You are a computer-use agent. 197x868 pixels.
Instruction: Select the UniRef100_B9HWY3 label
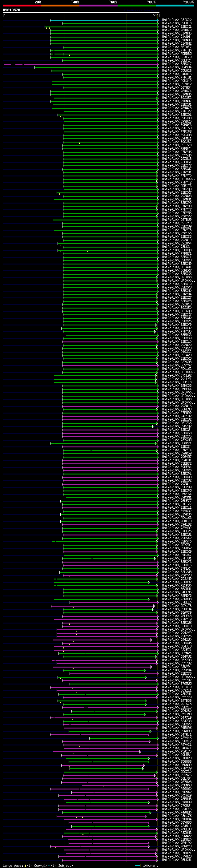point(177,125)
